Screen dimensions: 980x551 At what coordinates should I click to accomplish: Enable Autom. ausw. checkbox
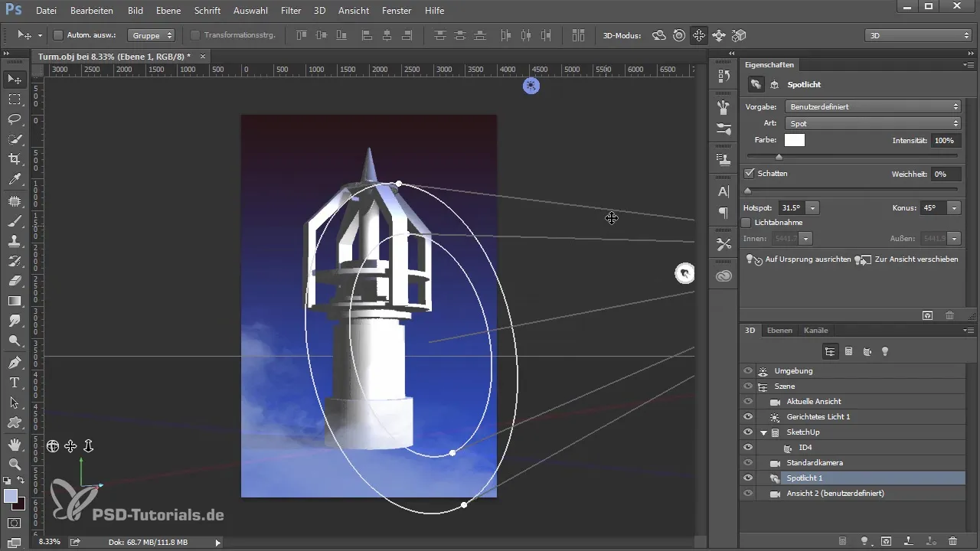[58, 35]
